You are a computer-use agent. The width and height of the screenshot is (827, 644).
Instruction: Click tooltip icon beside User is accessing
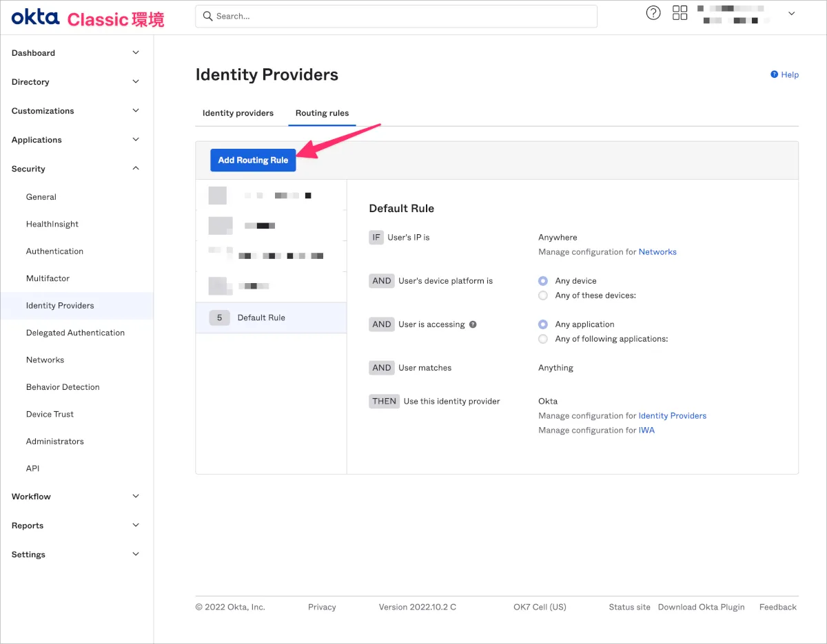pyautogui.click(x=473, y=324)
